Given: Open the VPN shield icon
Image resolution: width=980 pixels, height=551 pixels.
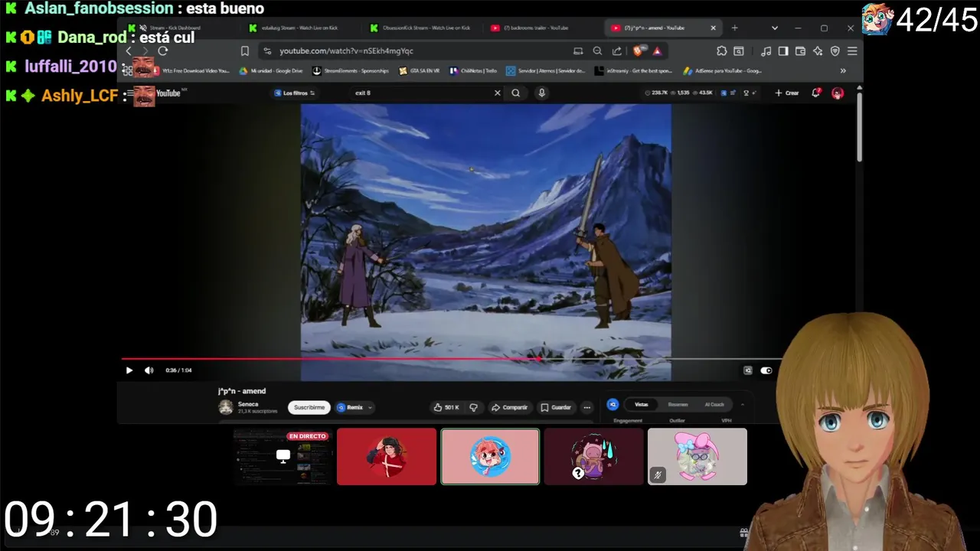Looking at the screenshot, I should [x=835, y=51].
